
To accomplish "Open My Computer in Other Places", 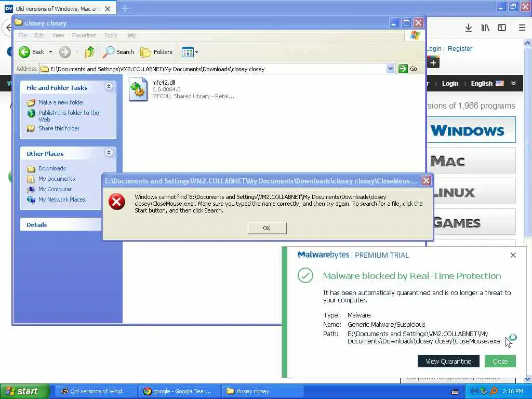I will click(55, 189).
